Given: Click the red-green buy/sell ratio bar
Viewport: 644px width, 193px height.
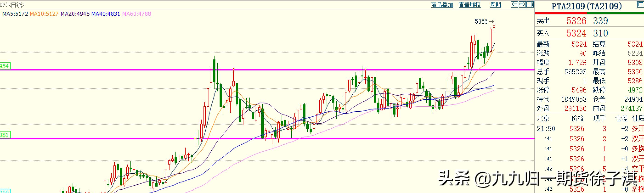Looking at the screenshot, I should point(590,13).
